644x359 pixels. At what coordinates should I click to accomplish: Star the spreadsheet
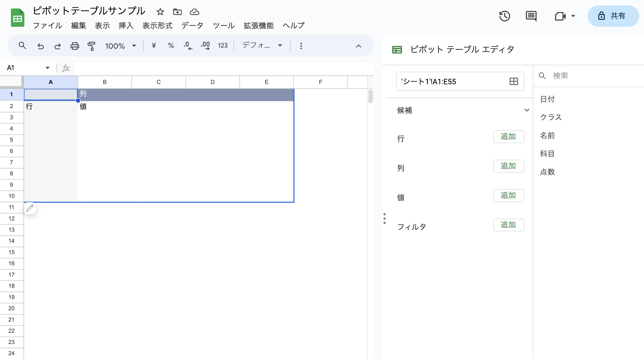pyautogui.click(x=160, y=12)
